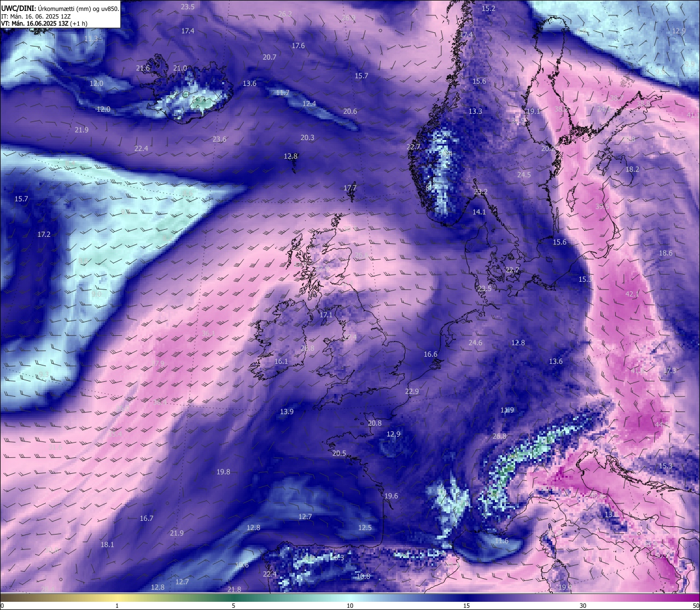Image resolution: width=700 pixels, height=610 pixels.
Task: Click the 18.6 map value label
Action: point(666,253)
